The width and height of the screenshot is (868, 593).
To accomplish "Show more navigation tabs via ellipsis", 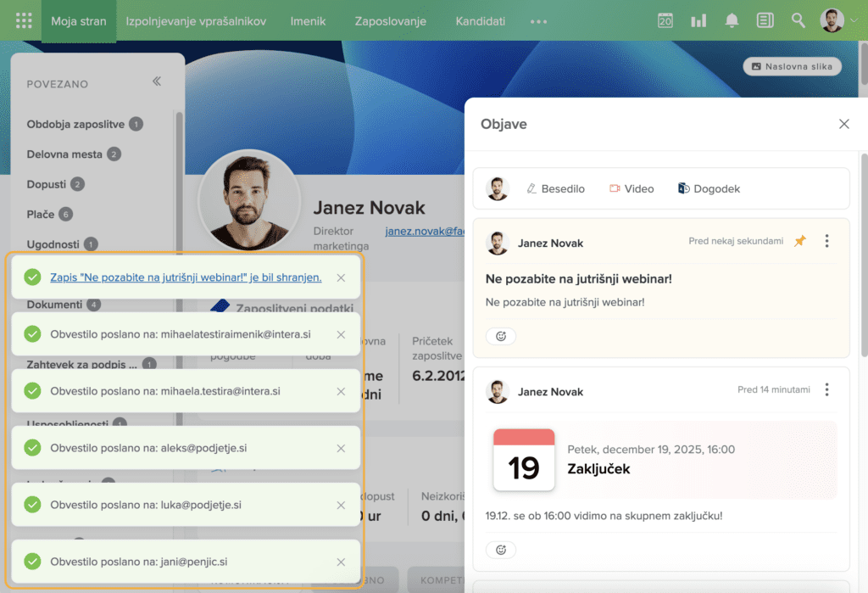I will 538,21.
